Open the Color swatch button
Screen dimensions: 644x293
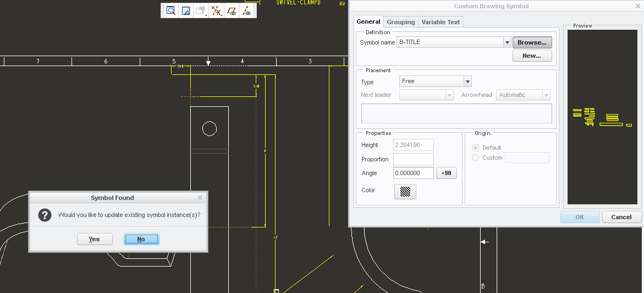(405, 191)
